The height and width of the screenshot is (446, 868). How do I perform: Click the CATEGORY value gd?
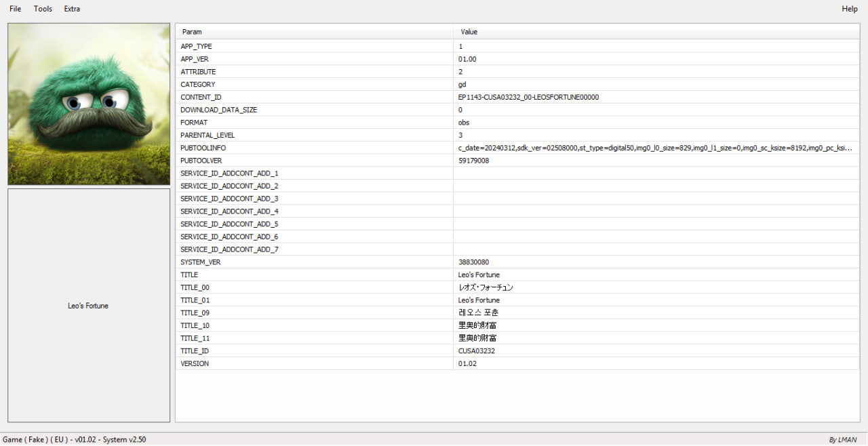pos(462,85)
